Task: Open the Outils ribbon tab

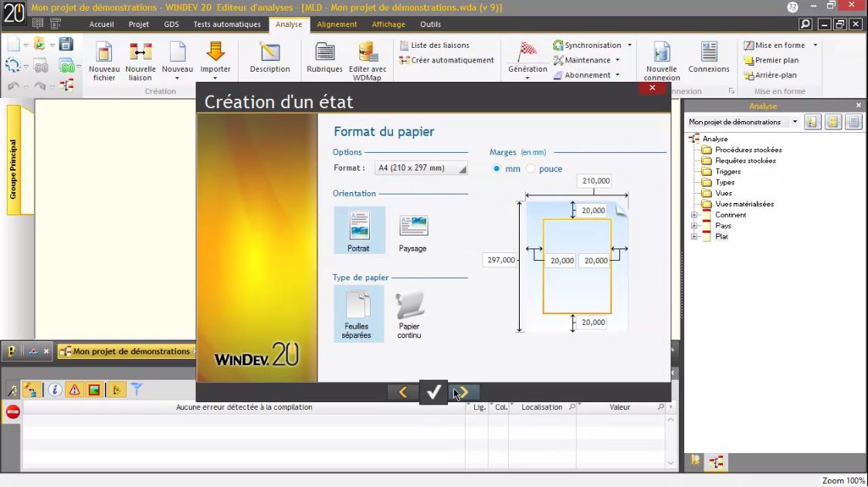Action: (x=430, y=25)
